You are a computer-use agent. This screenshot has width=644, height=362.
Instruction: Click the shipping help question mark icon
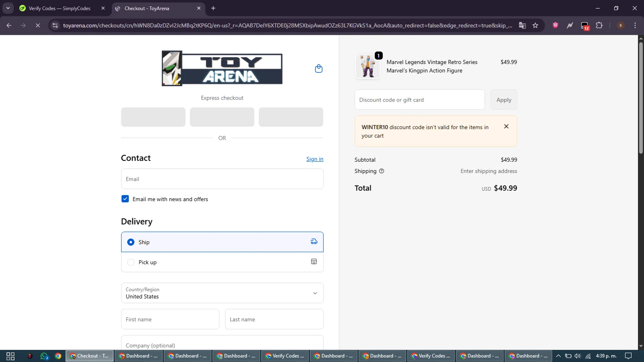point(382,171)
